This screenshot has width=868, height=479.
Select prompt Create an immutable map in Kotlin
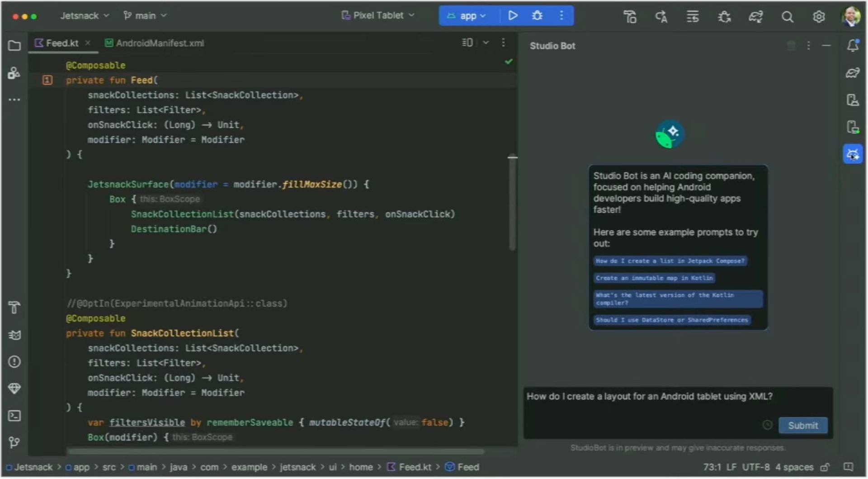[654, 278]
